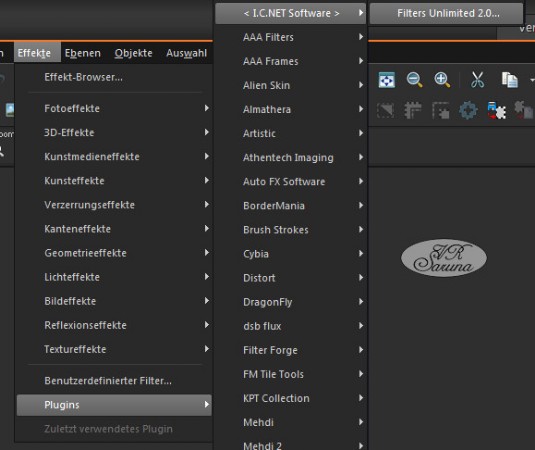This screenshot has width=535, height=450.
Task: Open the FM Tile Tools plugin submenu
Action: (x=291, y=374)
